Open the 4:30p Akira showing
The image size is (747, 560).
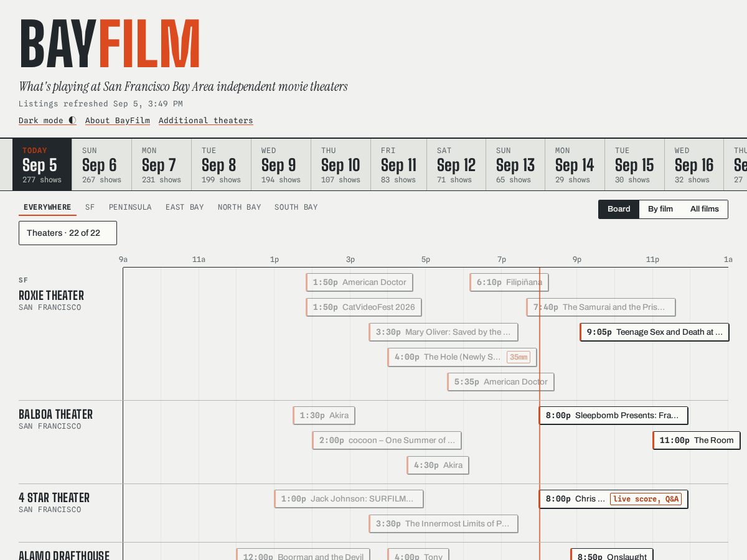[x=438, y=465]
